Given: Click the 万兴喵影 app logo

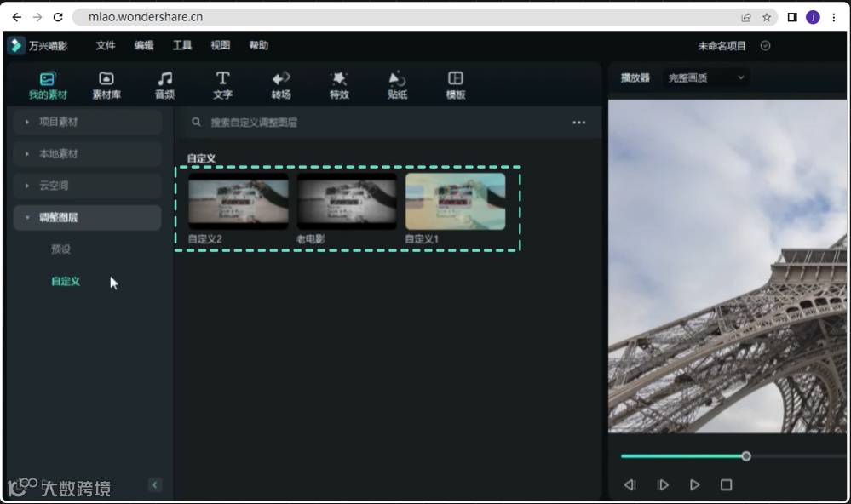Looking at the screenshot, I should coord(15,46).
